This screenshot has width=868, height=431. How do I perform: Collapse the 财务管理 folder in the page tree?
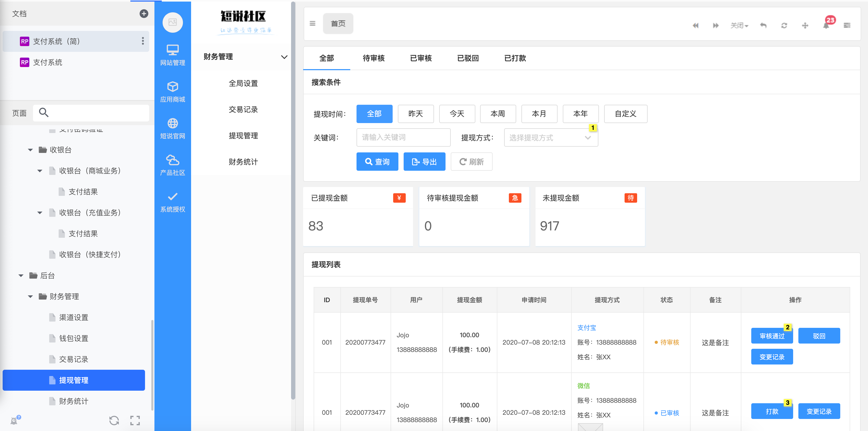tap(30, 297)
